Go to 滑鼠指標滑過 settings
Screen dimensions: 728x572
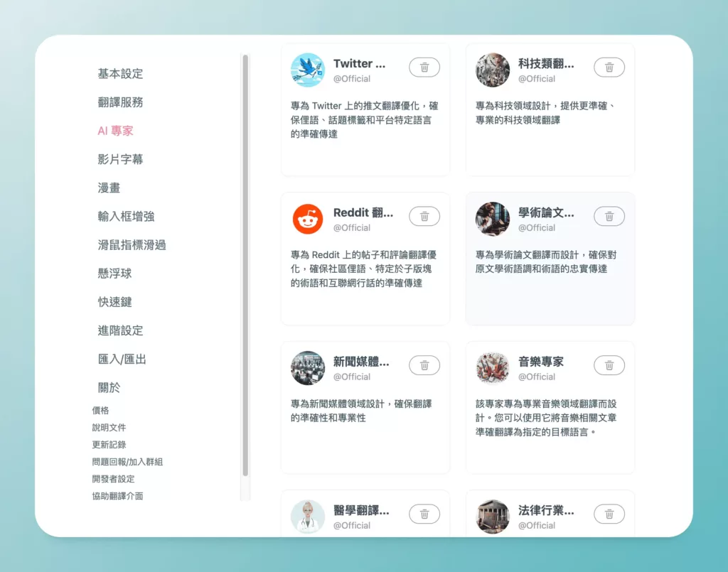[132, 245]
